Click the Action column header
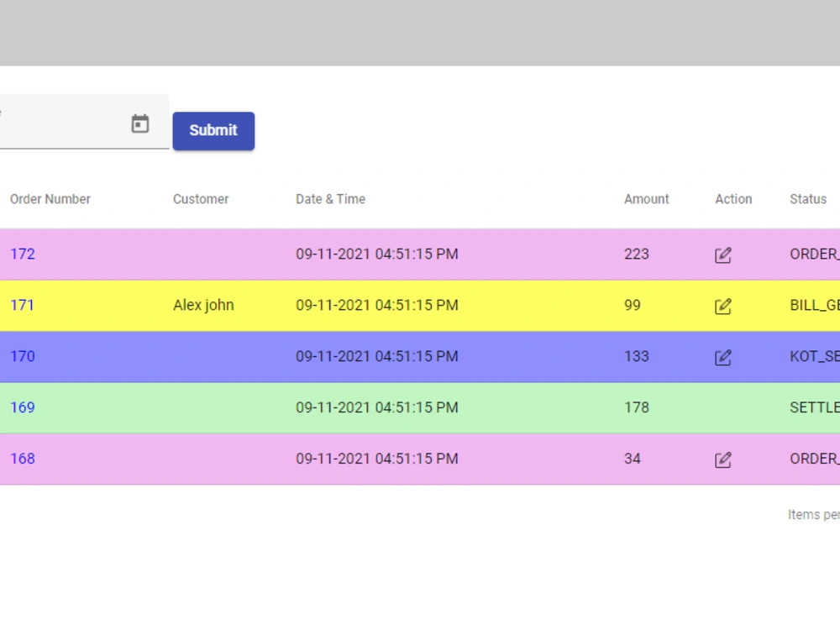 pyautogui.click(x=733, y=199)
